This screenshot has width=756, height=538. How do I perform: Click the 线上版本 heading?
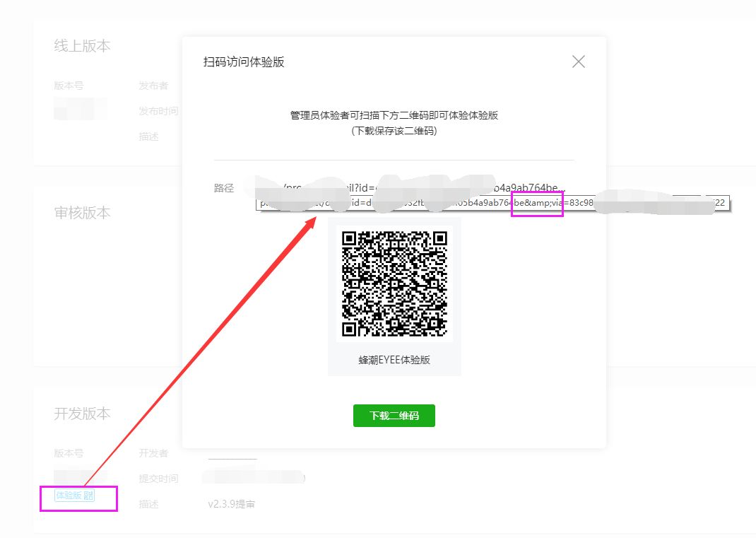tap(82, 46)
